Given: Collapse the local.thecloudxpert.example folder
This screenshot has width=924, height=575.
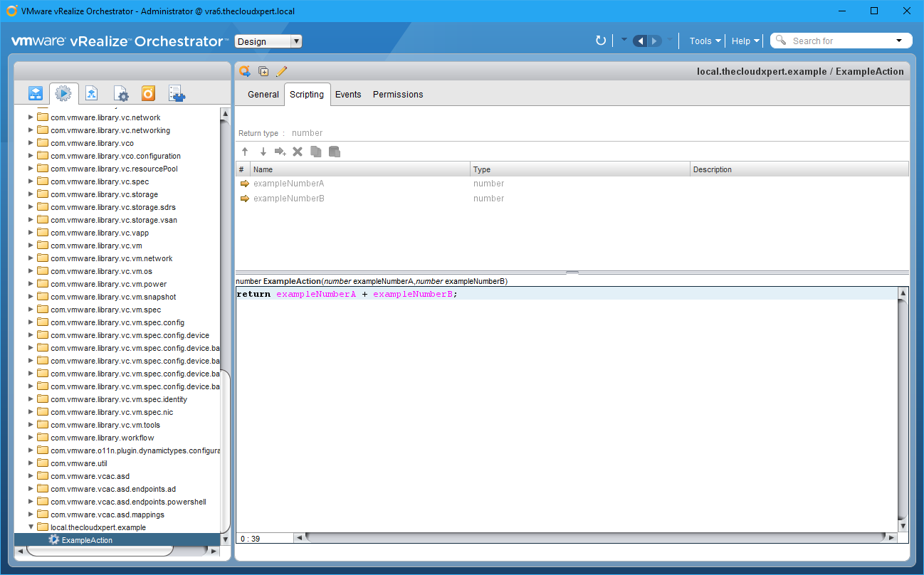Looking at the screenshot, I should tap(31, 527).
